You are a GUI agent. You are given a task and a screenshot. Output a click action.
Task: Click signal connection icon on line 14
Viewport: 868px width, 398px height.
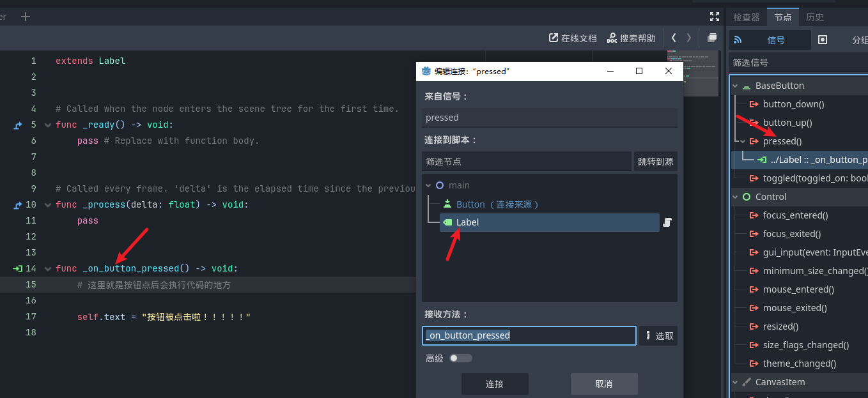[17, 269]
